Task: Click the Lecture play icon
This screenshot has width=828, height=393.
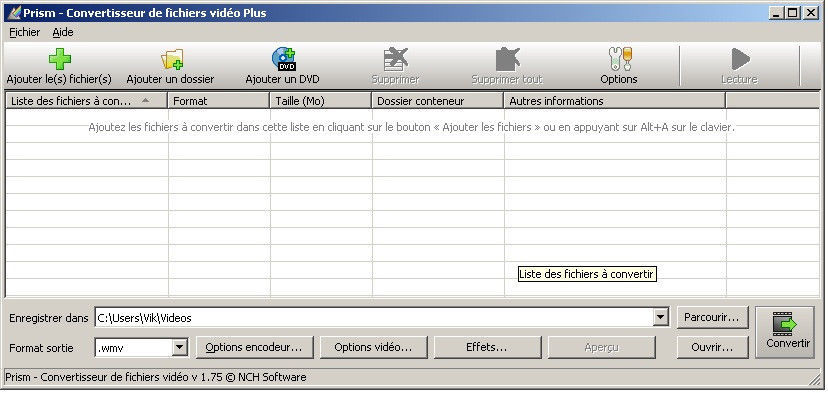Action: [x=740, y=59]
